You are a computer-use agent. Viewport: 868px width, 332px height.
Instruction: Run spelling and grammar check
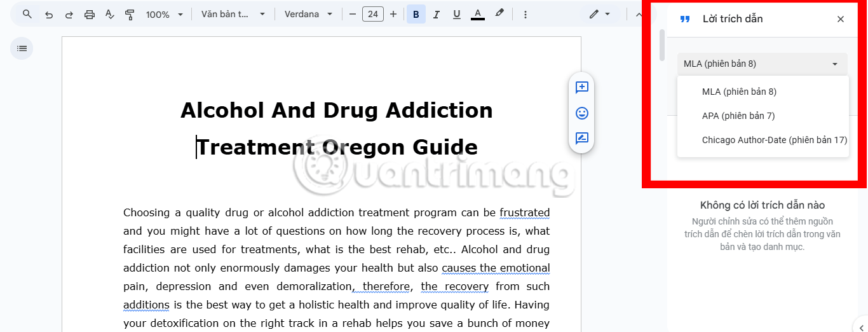pyautogui.click(x=109, y=14)
